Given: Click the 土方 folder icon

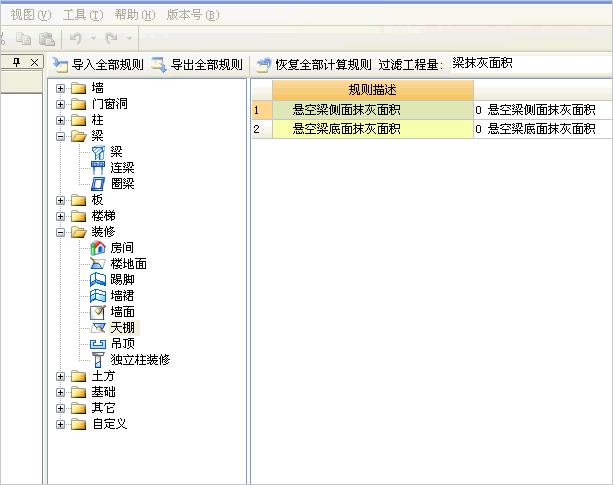Looking at the screenshot, I should click(79, 376).
